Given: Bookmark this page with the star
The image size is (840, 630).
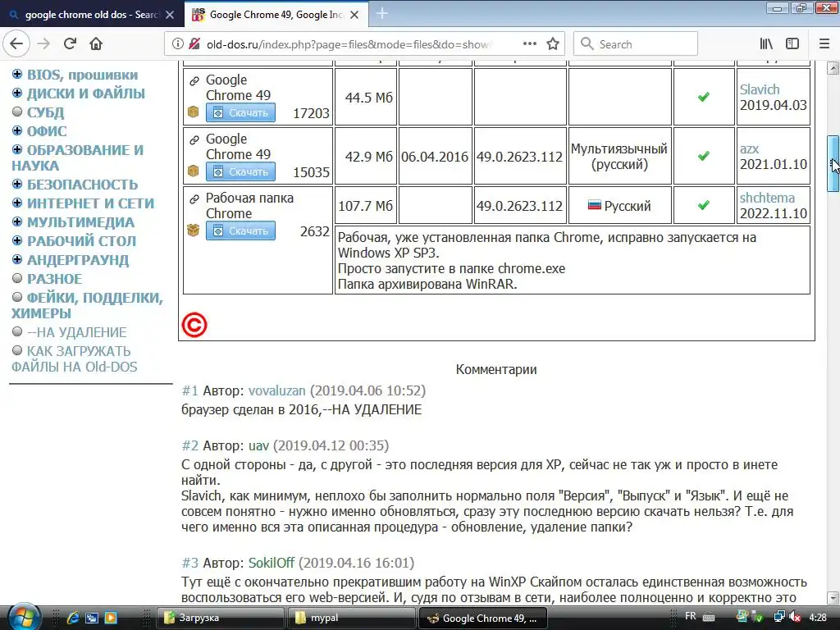Looking at the screenshot, I should tap(553, 44).
